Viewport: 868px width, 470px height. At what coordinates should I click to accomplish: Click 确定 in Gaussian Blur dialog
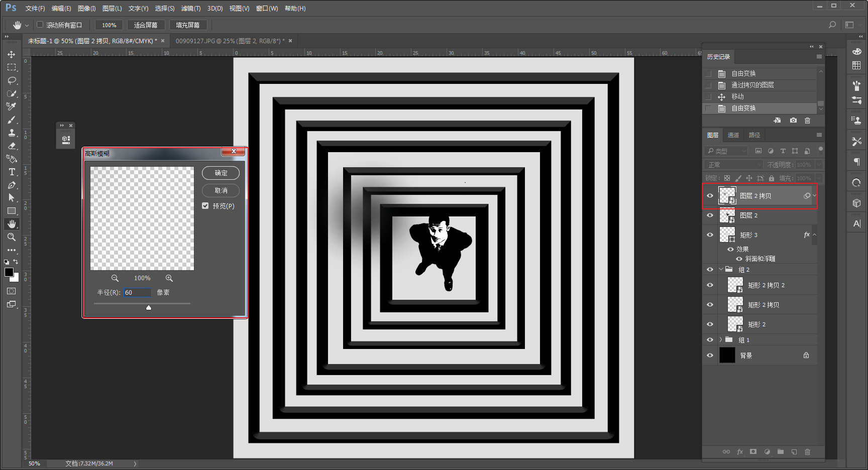(x=221, y=173)
